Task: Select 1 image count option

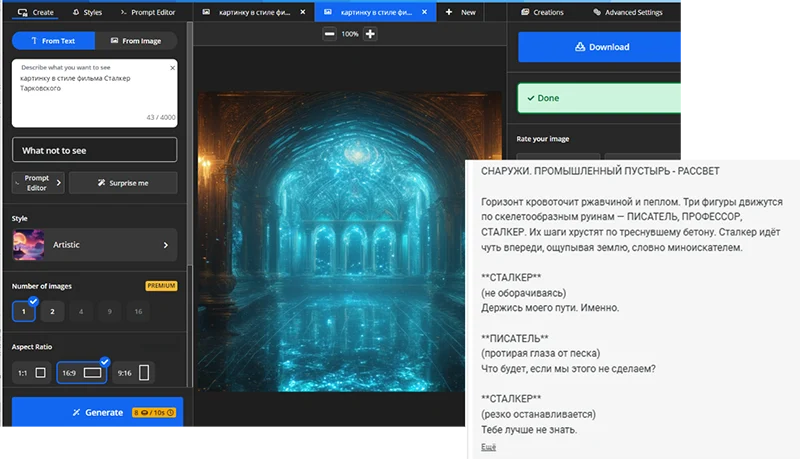Action: (x=23, y=312)
